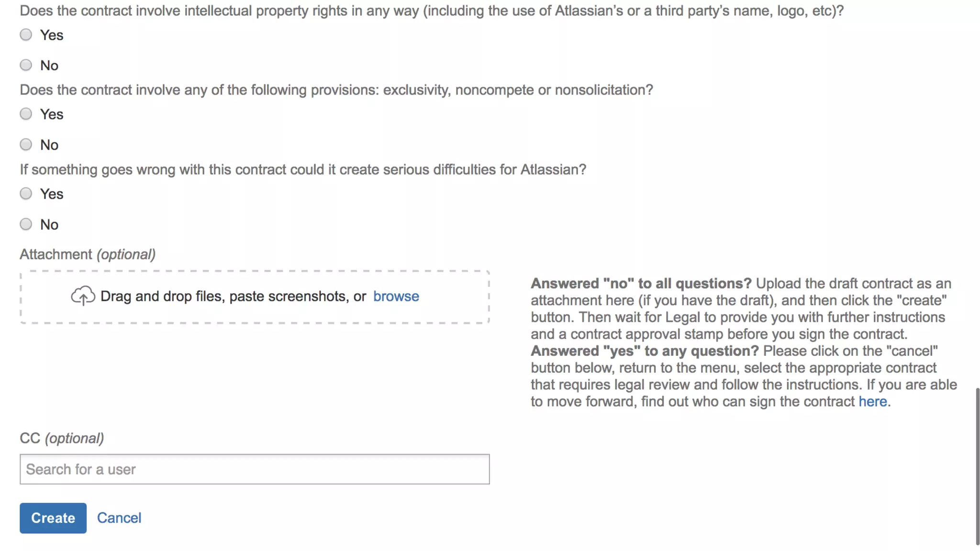The image size is (980, 551).
Task: Click the intellectual property rights question text
Action: (431, 11)
